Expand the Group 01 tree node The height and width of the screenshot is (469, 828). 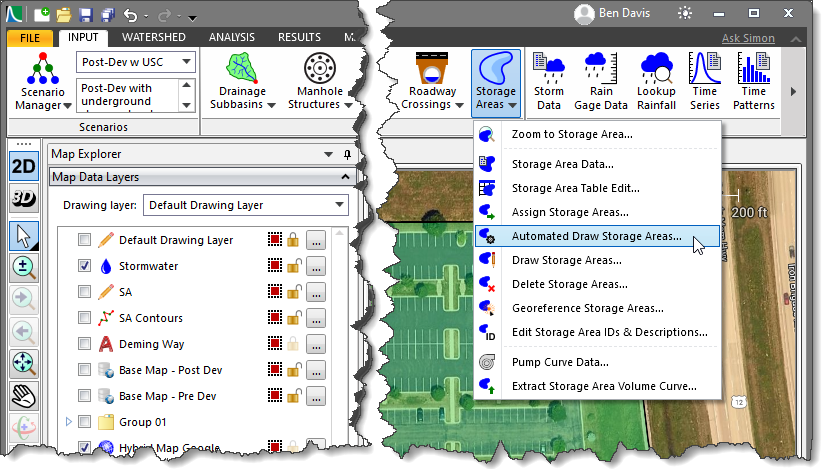pos(68,421)
